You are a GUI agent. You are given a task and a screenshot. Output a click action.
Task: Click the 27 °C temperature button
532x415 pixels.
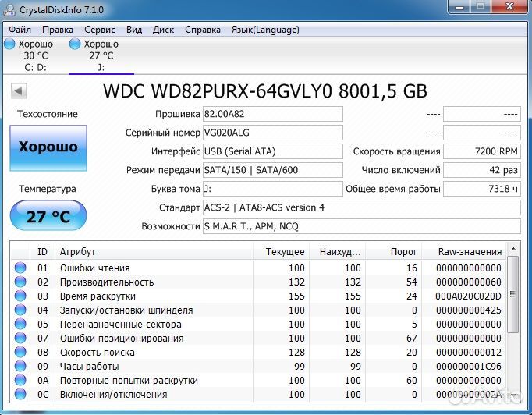point(48,215)
